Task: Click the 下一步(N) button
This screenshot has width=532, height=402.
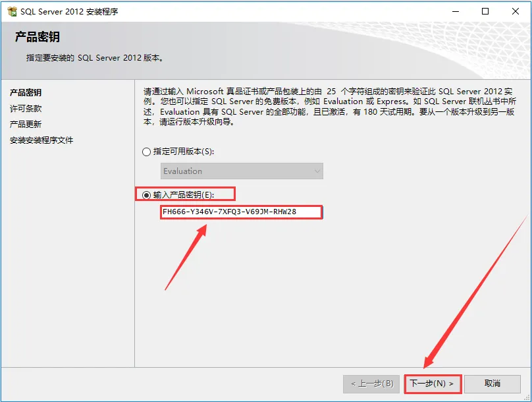Action: tap(433, 384)
